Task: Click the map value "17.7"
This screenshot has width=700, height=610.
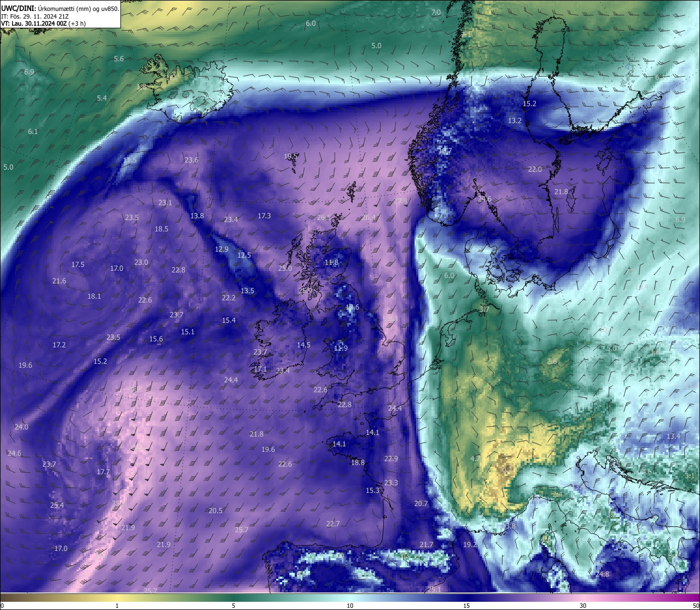Action: click(x=103, y=472)
